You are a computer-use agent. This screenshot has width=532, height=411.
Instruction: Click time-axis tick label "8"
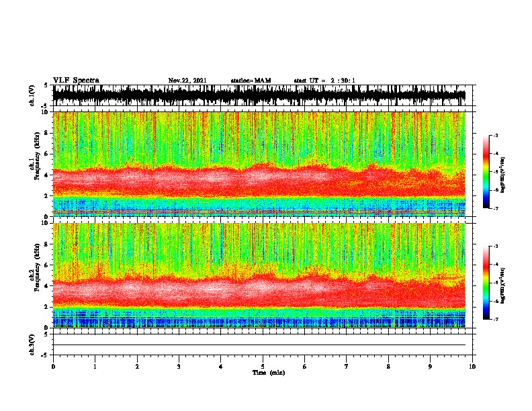point(388,367)
